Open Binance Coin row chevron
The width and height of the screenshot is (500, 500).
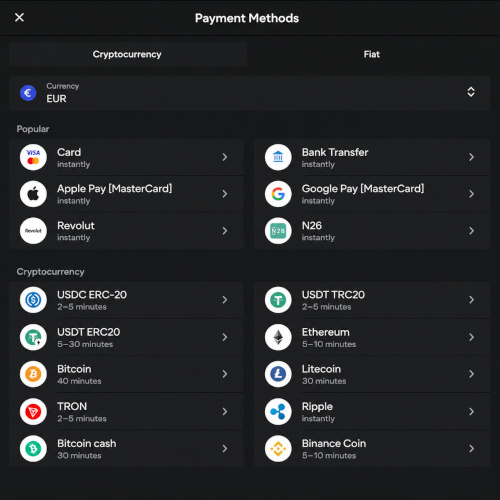(471, 449)
